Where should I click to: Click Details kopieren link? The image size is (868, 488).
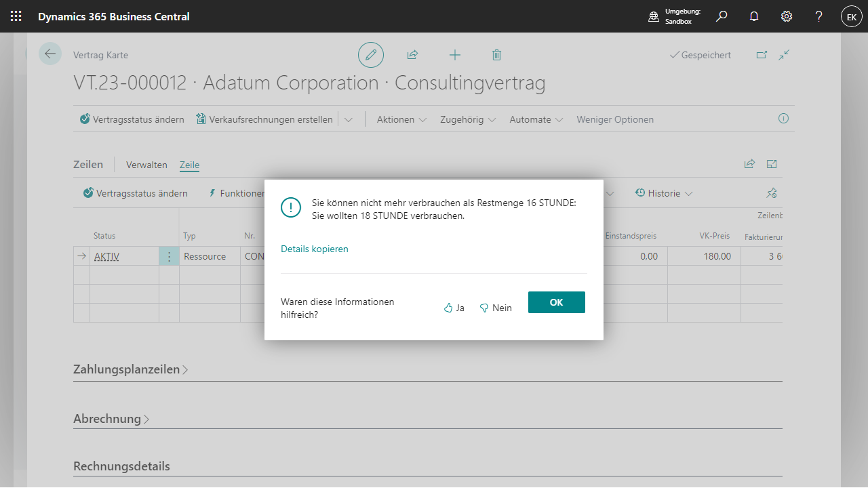pyautogui.click(x=315, y=249)
